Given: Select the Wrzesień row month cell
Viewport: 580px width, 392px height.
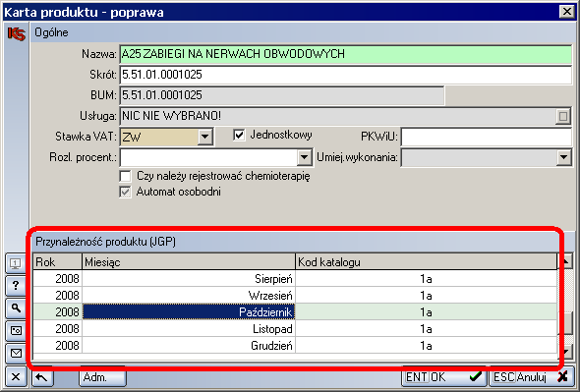Looking at the screenshot, I should tap(189, 296).
